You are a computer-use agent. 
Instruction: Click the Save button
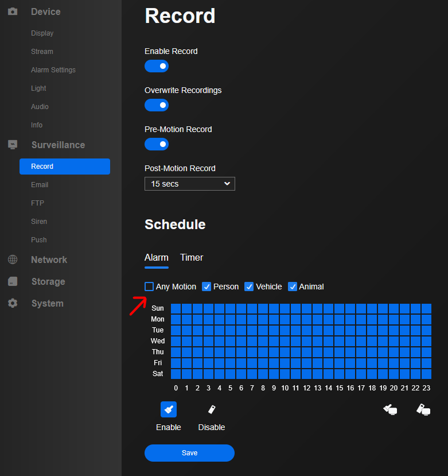coord(189,453)
